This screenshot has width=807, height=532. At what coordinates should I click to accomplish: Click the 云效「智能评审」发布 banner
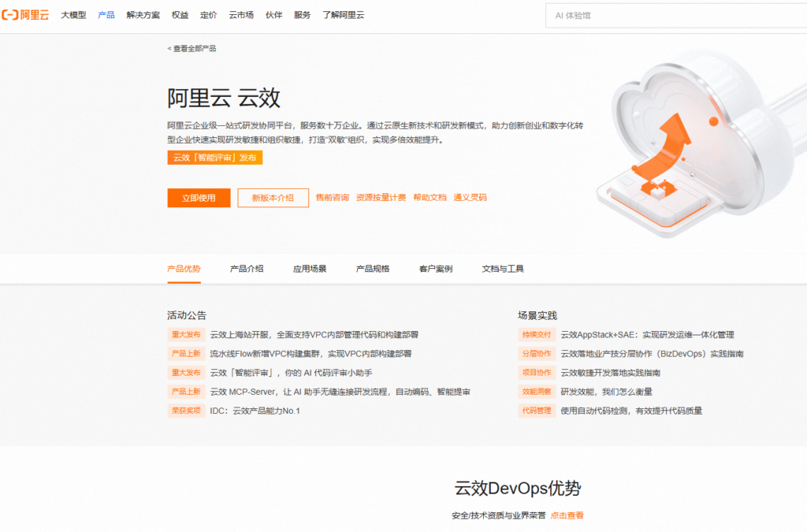pos(215,158)
